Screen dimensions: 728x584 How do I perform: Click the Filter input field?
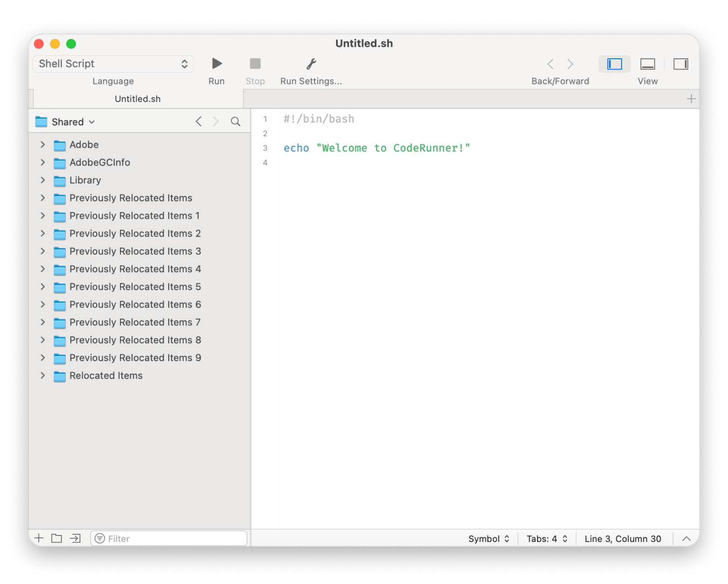pyautogui.click(x=169, y=538)
